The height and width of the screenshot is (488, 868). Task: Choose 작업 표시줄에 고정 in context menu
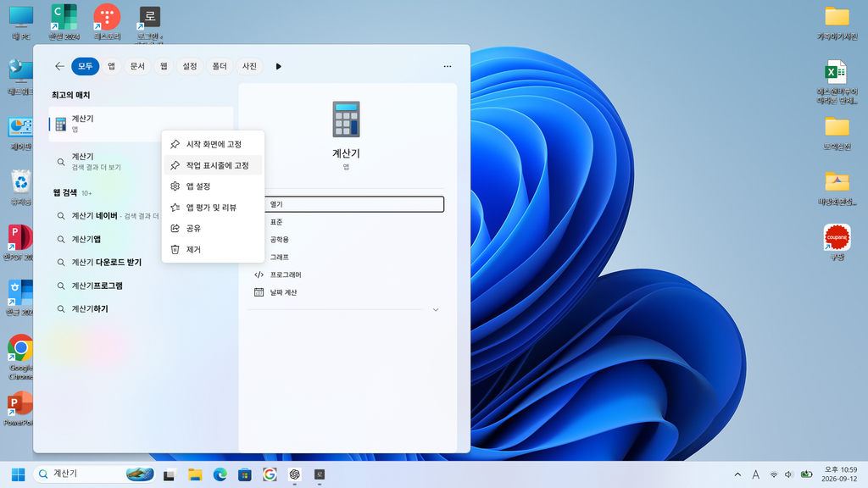[x=213, y=165]
